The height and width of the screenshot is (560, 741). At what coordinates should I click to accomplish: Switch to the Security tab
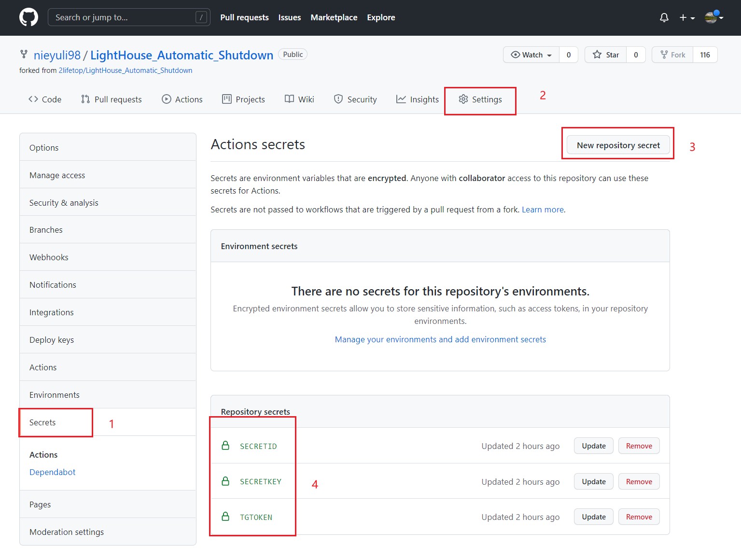[355, 99]
